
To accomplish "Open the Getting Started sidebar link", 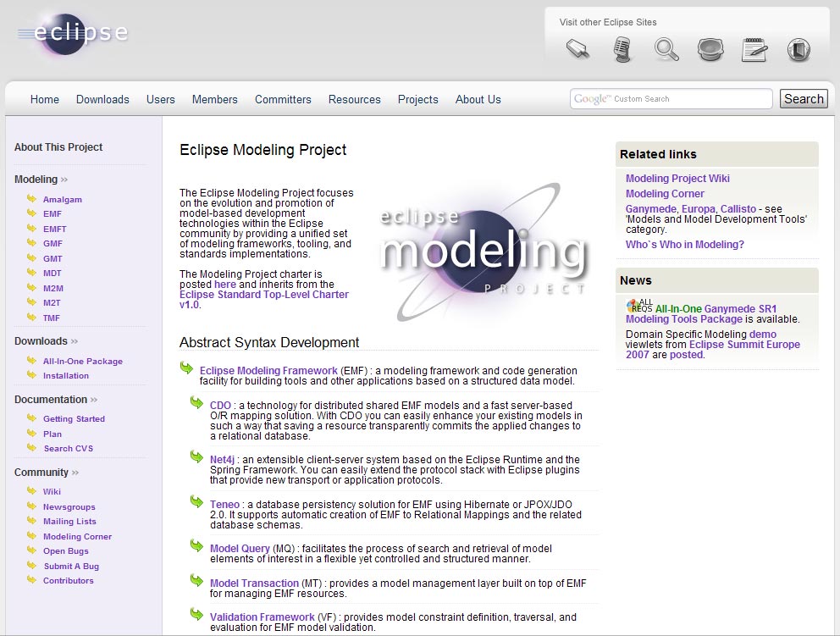I will click(x=74, y=419).
